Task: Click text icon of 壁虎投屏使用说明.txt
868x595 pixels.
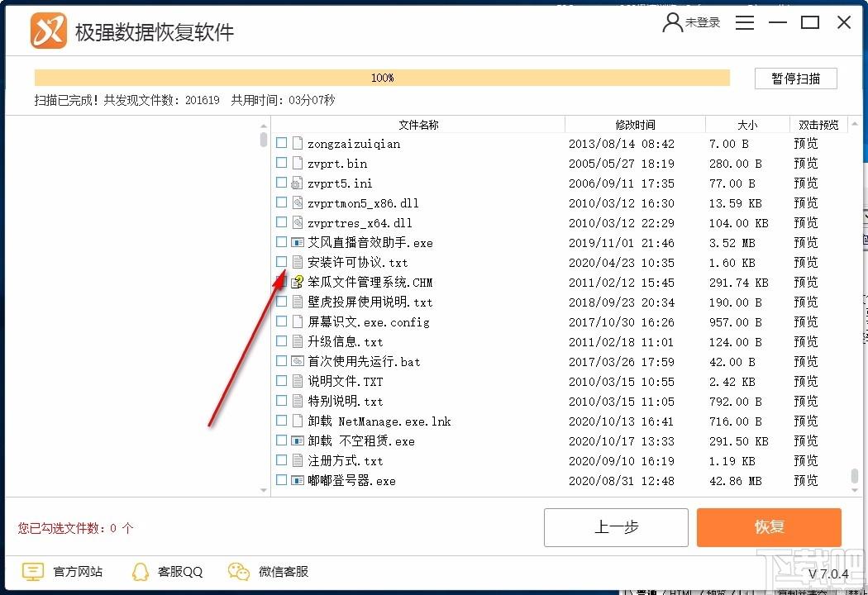Action: pyautogui.click(x=298, y=302)
